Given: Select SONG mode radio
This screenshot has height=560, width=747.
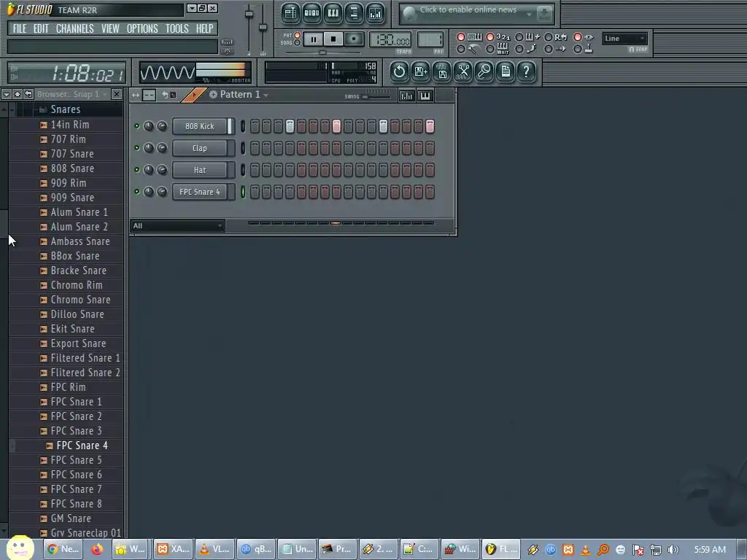Looking at the screenshot, I should point(298,43).
